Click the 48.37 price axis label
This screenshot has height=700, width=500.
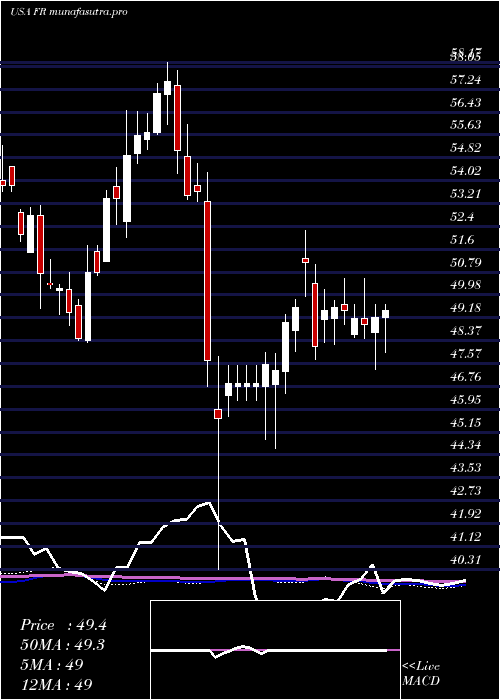[466, 331]
